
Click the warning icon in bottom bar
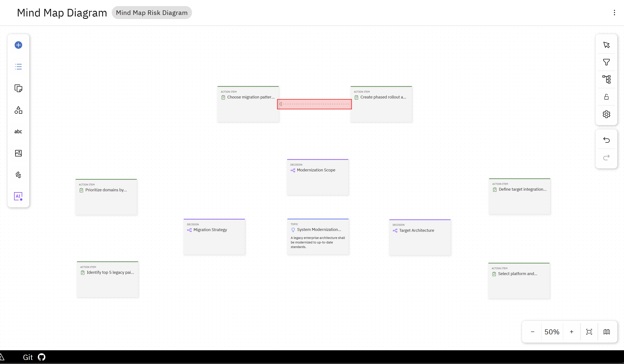(x=2, y=357)
